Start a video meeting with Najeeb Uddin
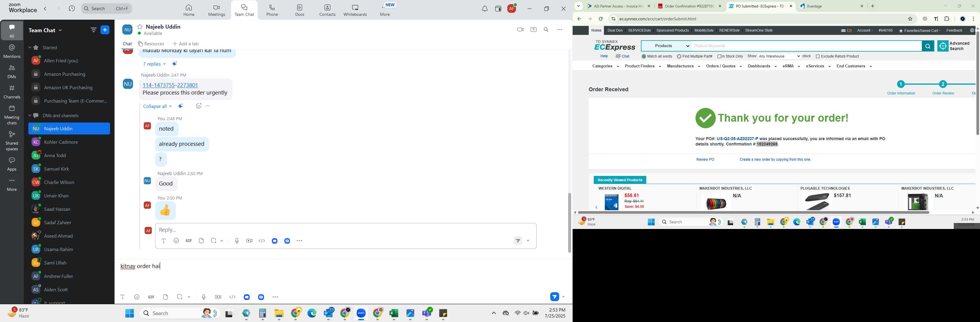Viewport: 980px width, 322px height. tap(520, 30)
